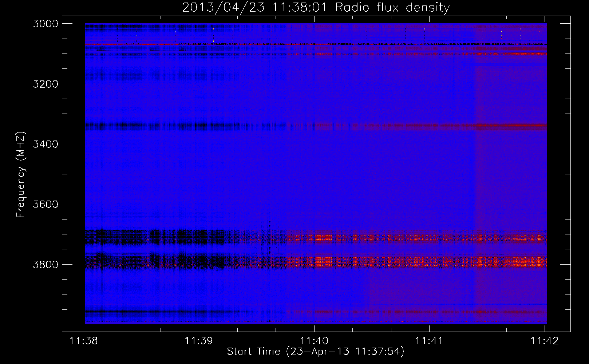Click the 'Frequency (MHZ)' axis label
Image resolution: width=589 pixels, height=364 pixels.
(x=21, y=175)
